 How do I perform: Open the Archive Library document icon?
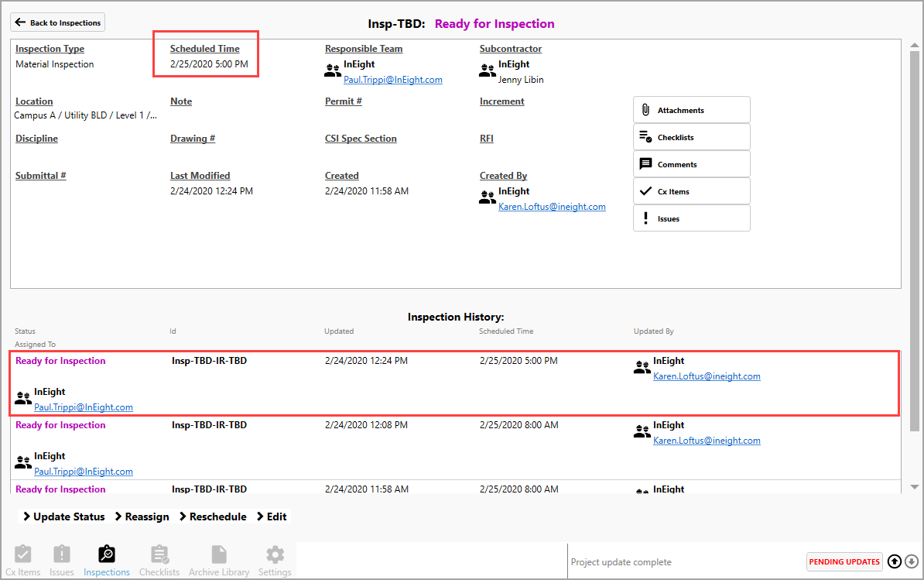[219, 554]
